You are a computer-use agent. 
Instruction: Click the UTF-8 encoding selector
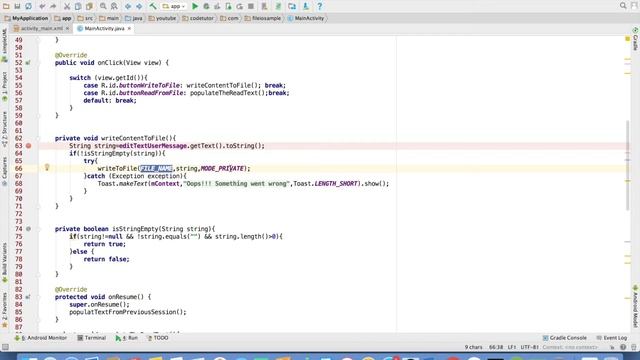point(530,347)
